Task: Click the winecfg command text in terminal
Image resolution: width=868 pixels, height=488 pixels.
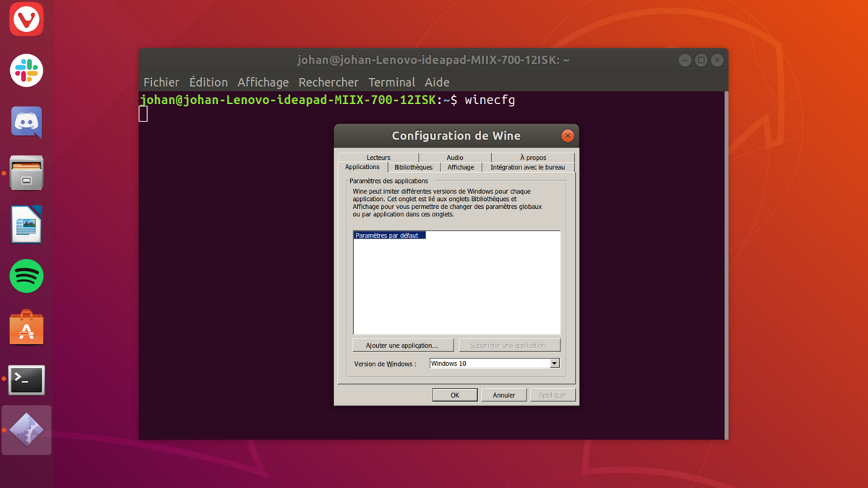Action: tap(490, 100)
